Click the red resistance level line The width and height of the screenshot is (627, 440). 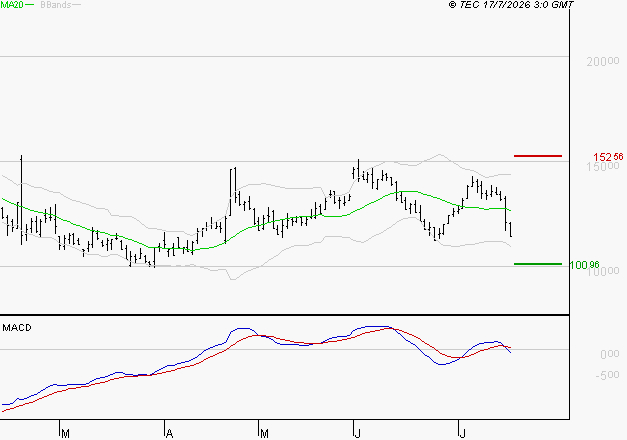tap(538, 156)
